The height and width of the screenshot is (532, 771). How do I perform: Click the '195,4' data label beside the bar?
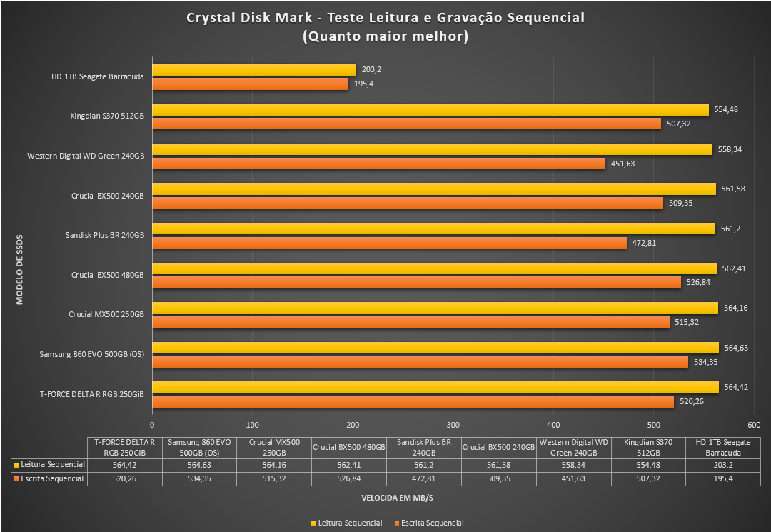(x=363, y=84)
